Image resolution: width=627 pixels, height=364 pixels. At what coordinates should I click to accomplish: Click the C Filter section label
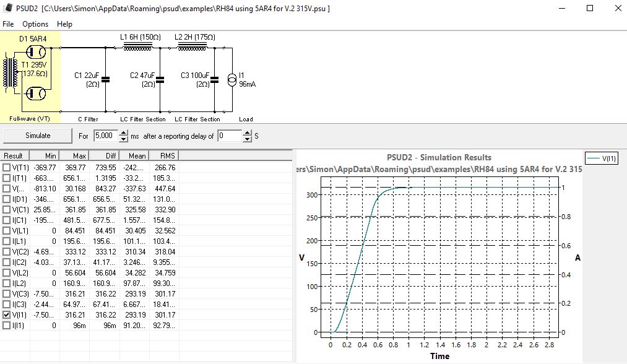[x=88, y=119]
